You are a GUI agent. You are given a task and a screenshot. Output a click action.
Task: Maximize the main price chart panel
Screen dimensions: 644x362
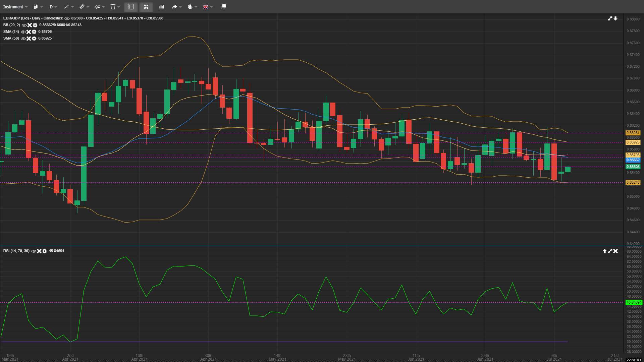(x=610, y=18)
